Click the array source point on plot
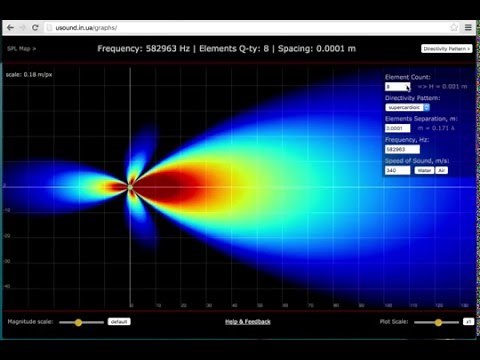Image resolution: width=480 pixels, height=360 pixels. (130, 187)
